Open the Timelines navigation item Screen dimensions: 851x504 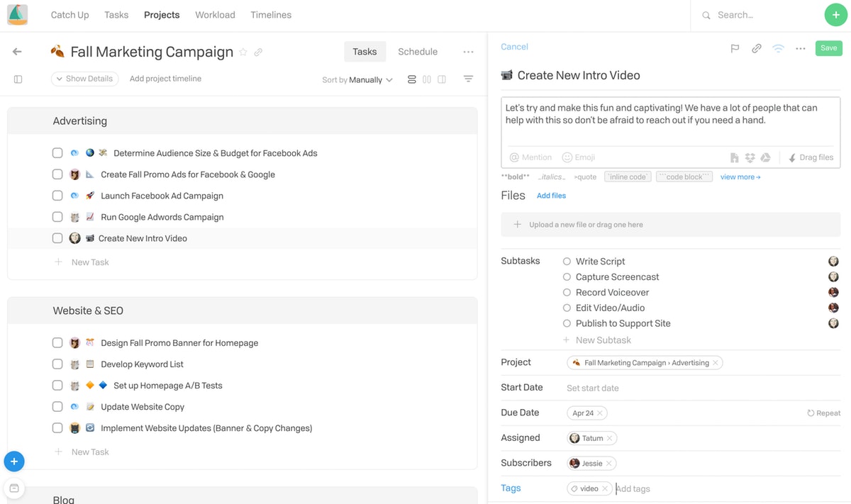point(271,15)
